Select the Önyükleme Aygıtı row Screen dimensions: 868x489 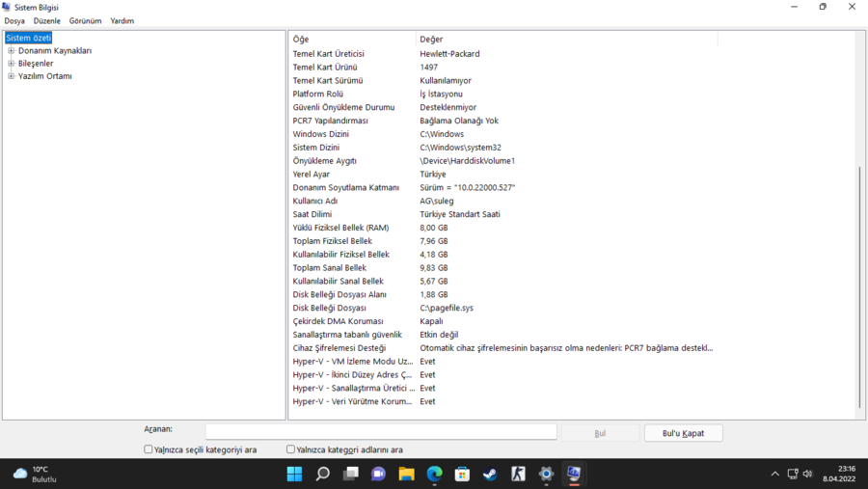[x=503, y=161]
